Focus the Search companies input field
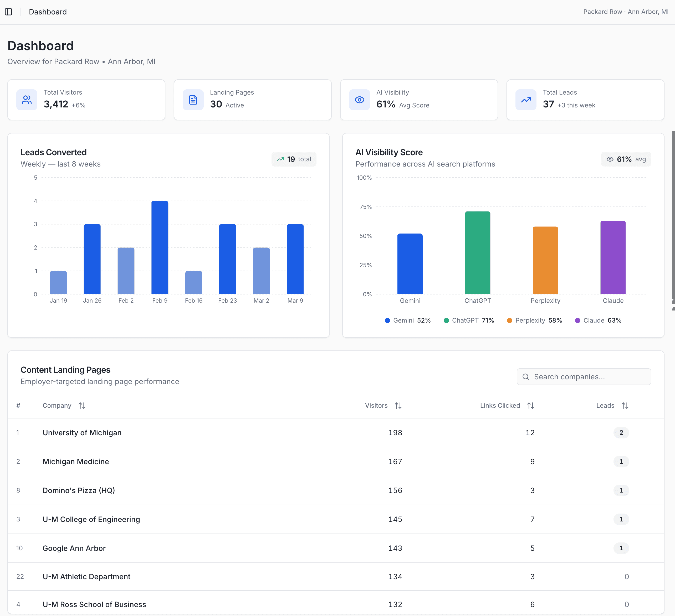The width and height of the screenshot is (675, 616). click(x=584, y=377)
